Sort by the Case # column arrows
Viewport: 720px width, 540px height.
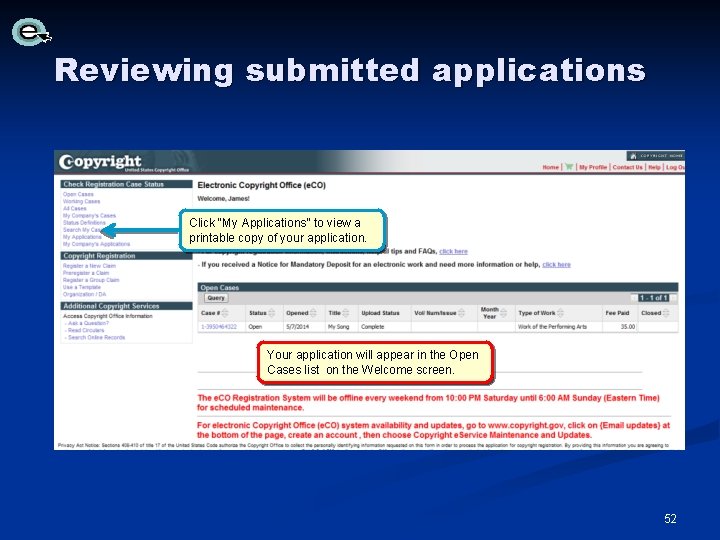pos(225,313)
